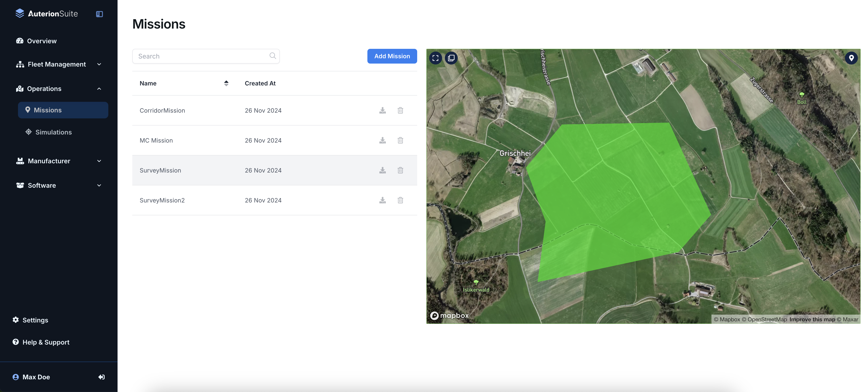Viewport: 868px width, 392px height.
Task: Go to the Overview page
Action: [x=42, y=41]
